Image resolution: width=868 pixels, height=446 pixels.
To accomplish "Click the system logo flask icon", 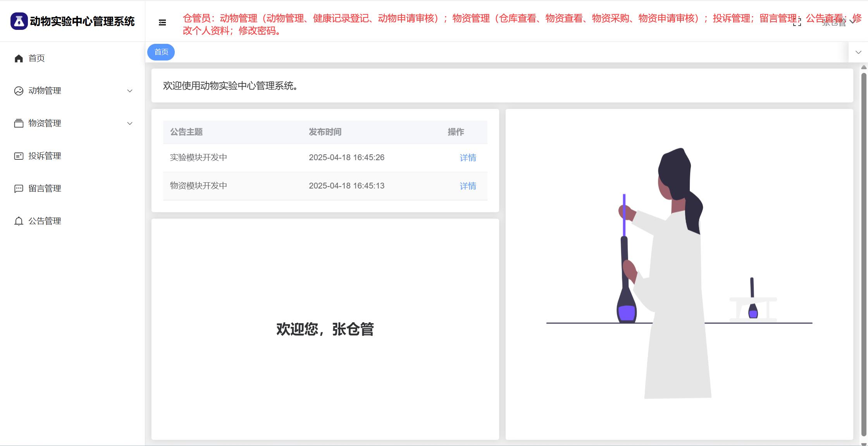I will point(19,21).
